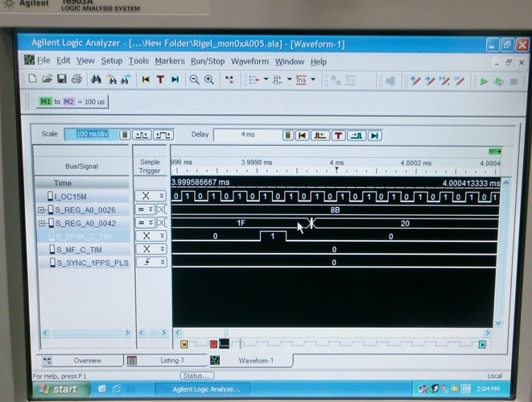This screenshot has height=402, width=532.
Task: Click the Scale field showing 100 ns/div
Action: click(x=91, y=135)
